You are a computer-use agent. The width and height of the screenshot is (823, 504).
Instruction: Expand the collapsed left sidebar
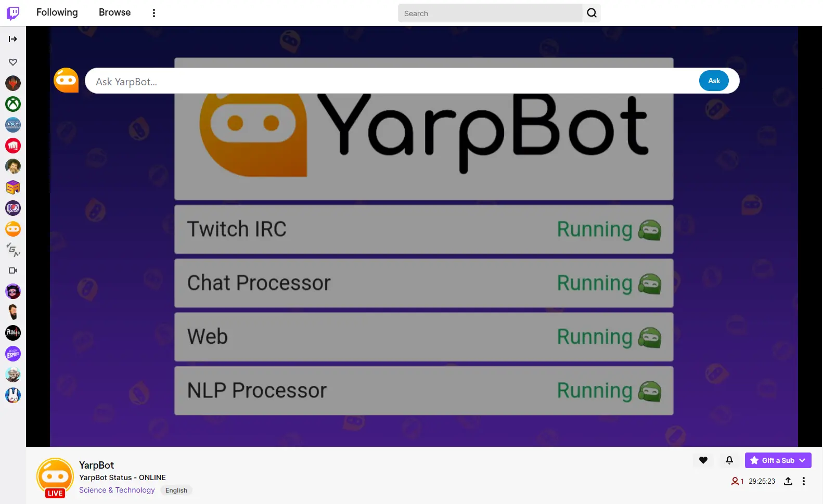click(x=13, y=39)
